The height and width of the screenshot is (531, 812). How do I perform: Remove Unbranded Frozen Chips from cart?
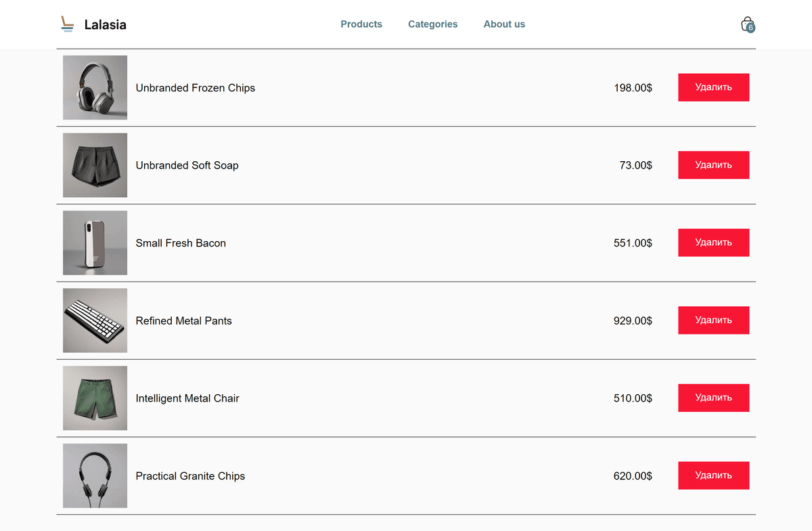click(713, 87)
